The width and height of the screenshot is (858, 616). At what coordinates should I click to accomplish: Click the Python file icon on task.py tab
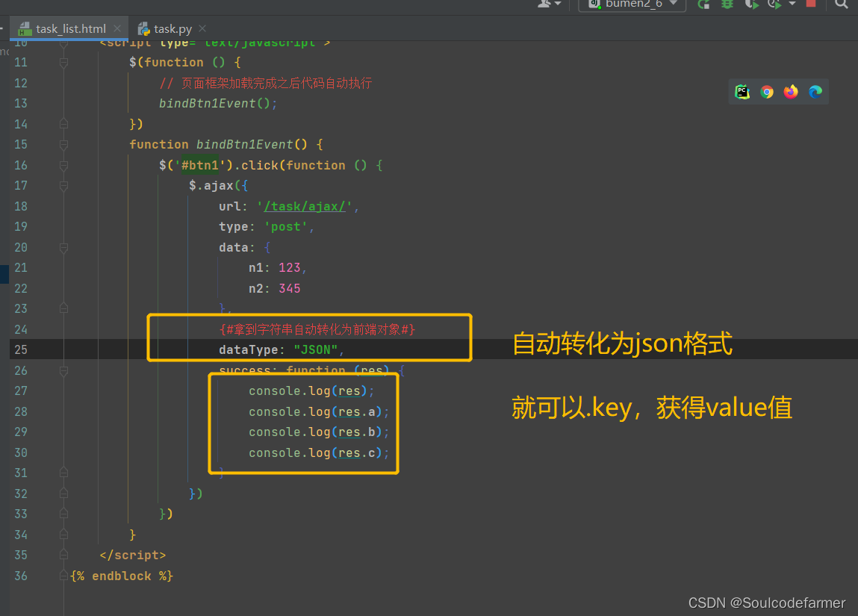click(x=143, y=29)
